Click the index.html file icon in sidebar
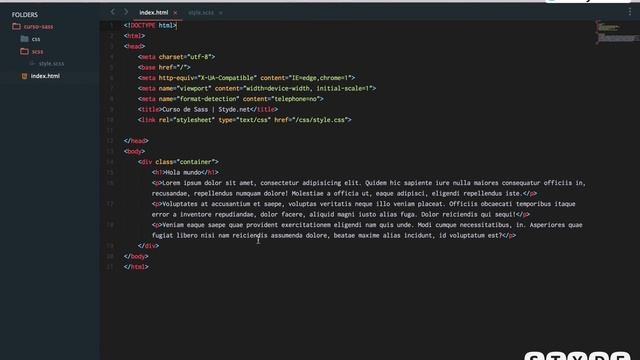This screenshot has width=640, height=360. tap(24, 76)
